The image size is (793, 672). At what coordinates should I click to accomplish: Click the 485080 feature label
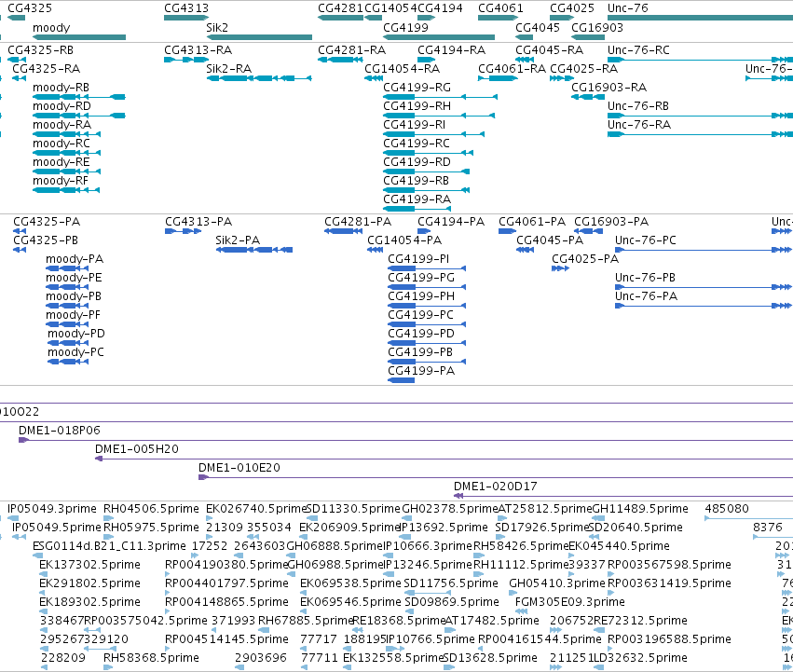[x=727, y=509]
